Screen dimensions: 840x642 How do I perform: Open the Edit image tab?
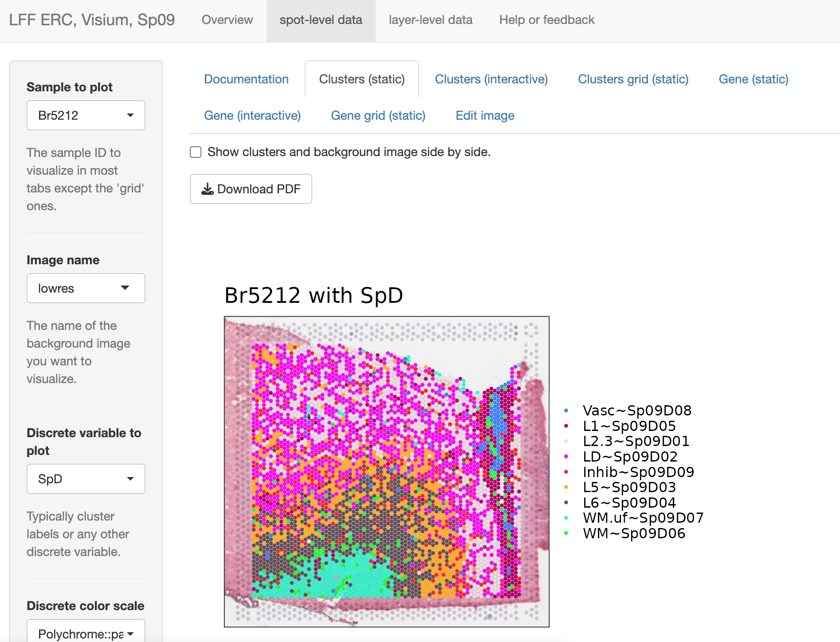(x=485, y=116)
